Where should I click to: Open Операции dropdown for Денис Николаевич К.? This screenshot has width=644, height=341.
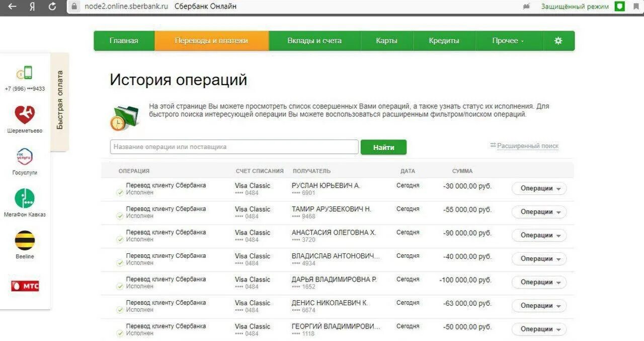[x=539, y=306]
